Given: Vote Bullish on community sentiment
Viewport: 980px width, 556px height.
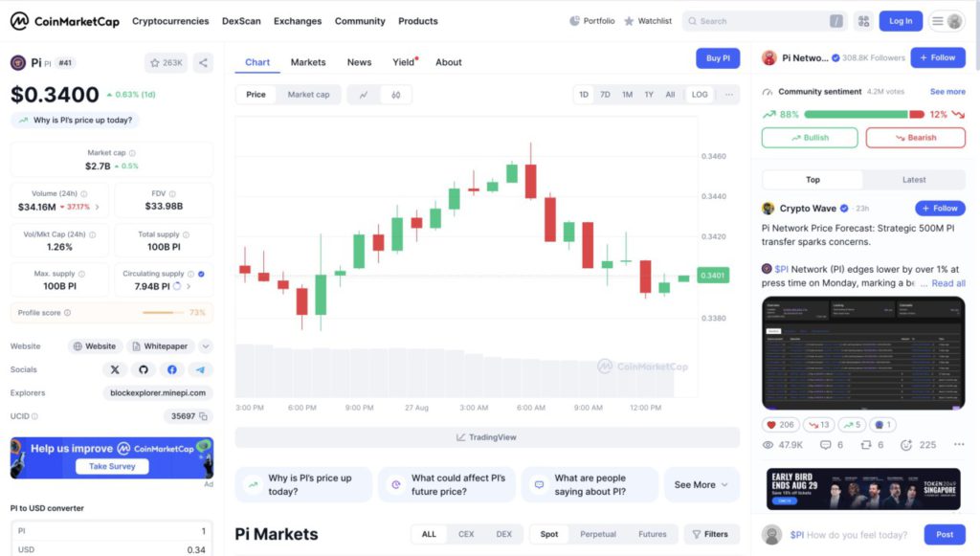Looking at the screenshot, I should [x=810, y=138].
